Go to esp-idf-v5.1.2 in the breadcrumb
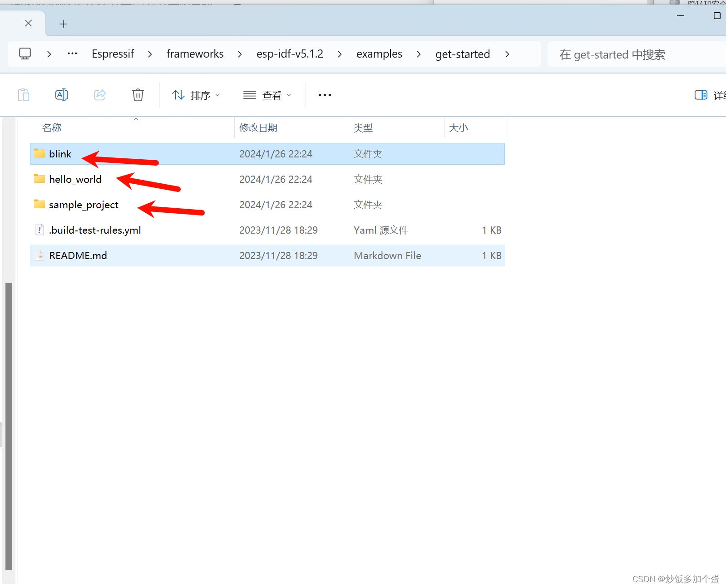This screenshot has height=588, width=726. 290,54
